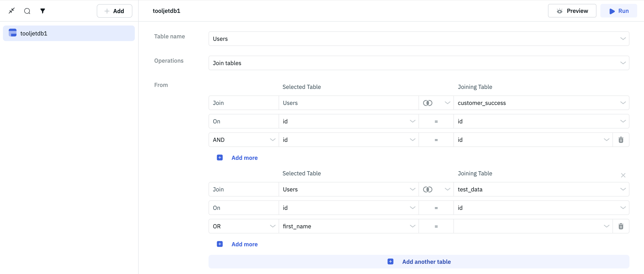Change the OR operator dropdown
This screenshot has width=644, height=274.
pyautogui.click(x=243, y=226)
